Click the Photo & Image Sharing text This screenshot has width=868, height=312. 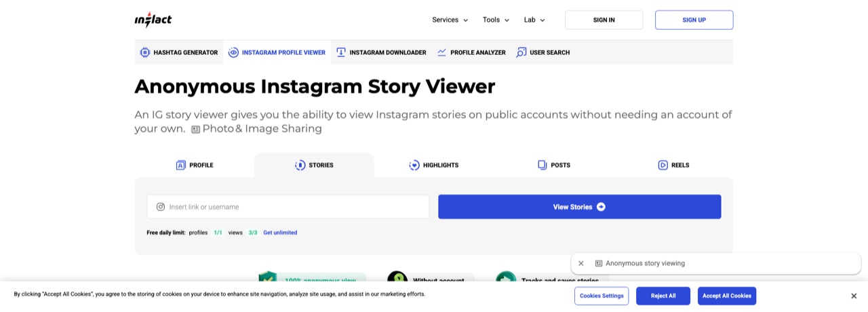pyautogui.click(x=262, y=129)
